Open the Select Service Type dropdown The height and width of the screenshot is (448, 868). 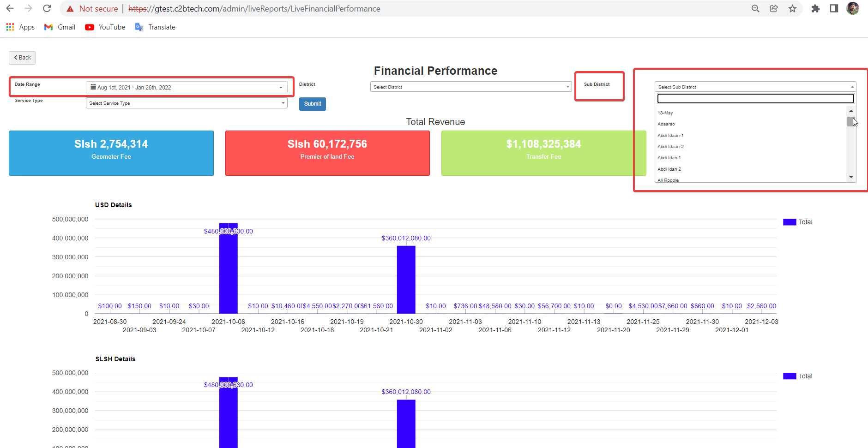187,103
